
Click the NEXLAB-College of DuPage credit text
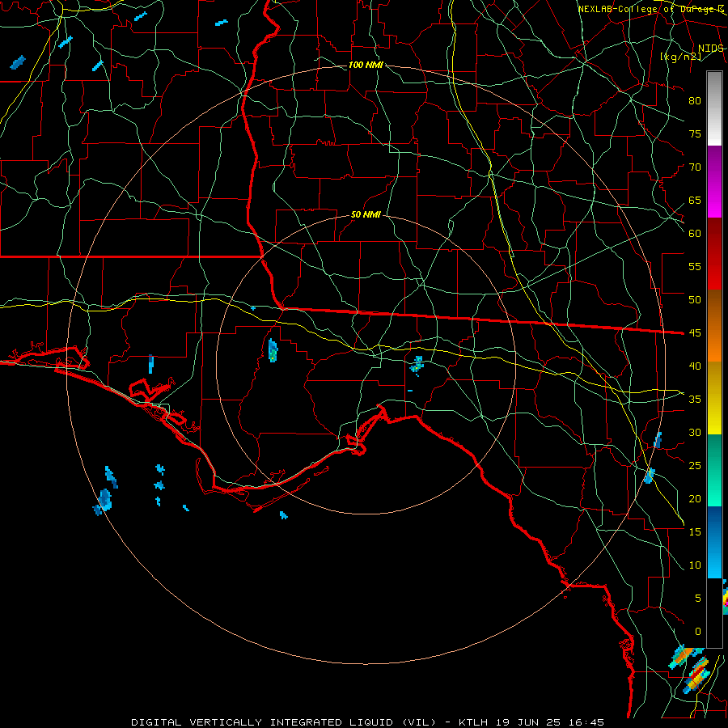click(x=651, y=9)
